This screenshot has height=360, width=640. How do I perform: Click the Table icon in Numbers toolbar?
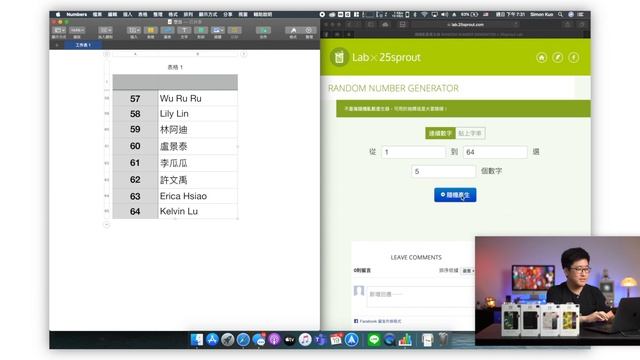point(151,30)
